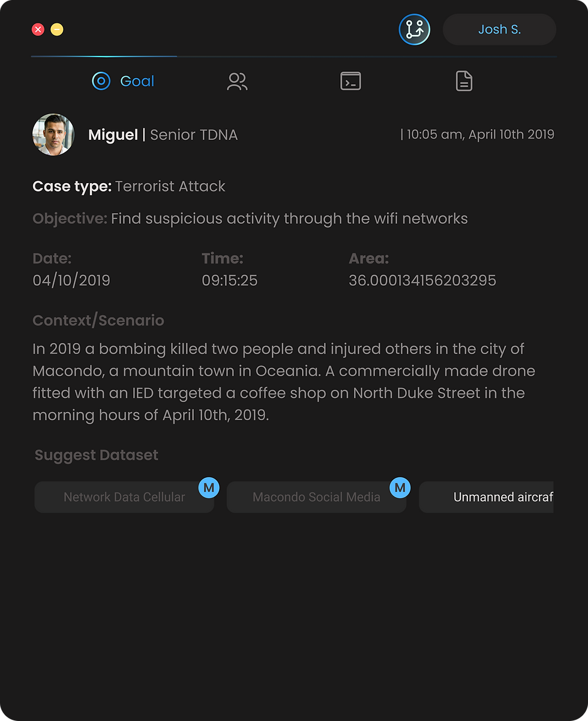
Task: Choose the Unmanned aircraft dataset chip
Action: click(x=487, y=497)
